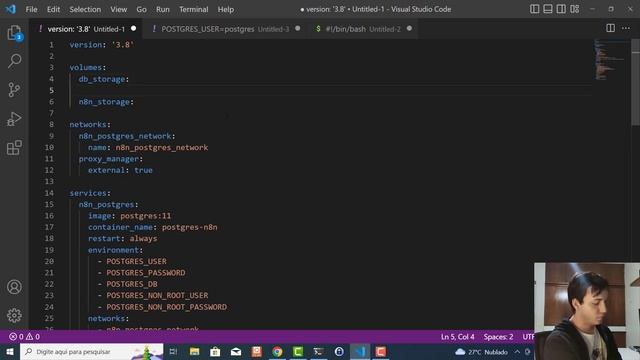Open the Run and Debug view

pyautogui.click(x=14, y=119)
